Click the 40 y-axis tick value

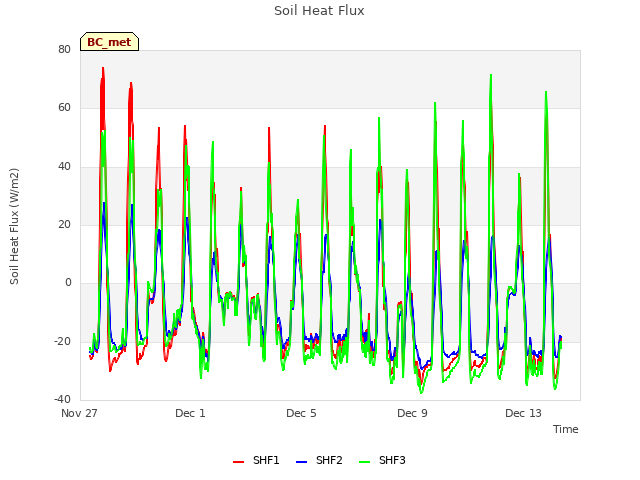click(64, 166)
